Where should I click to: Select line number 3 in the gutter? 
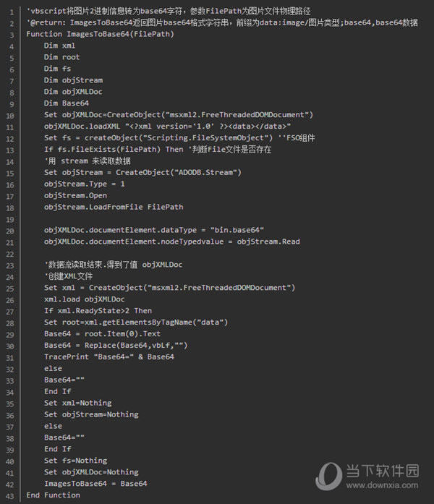click(12, 35)
